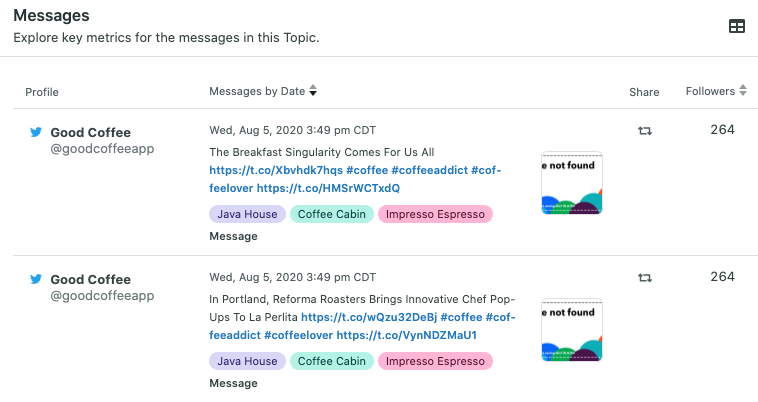
Task: Click the retweet icon on the first message
Action: 644,130
